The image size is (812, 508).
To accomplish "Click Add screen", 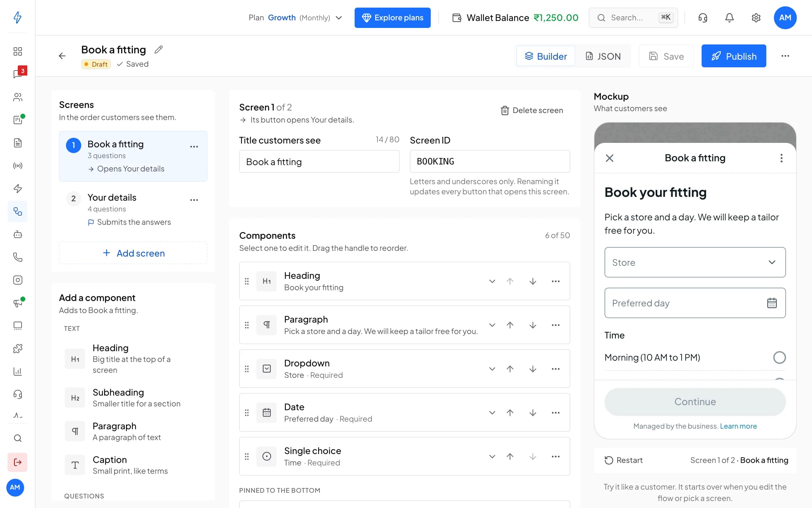I will [x=133, y=253].
